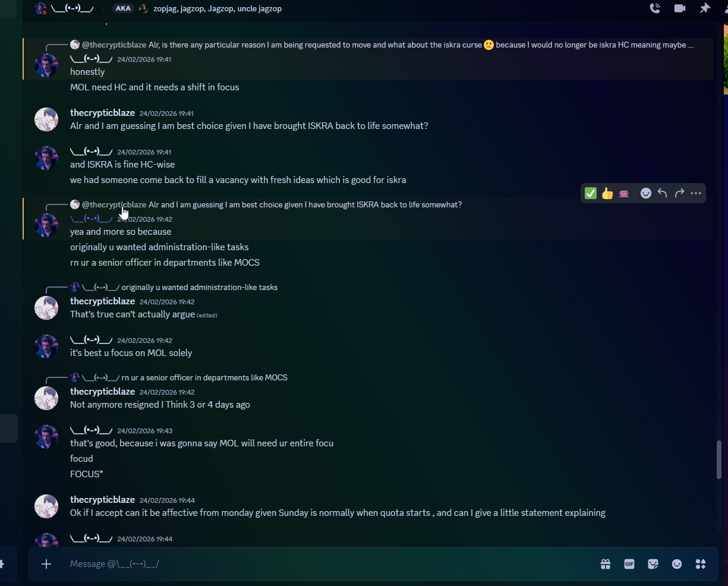
Task: Forward the hovered message
Action: pyautogui.click(x=679, y=193)
